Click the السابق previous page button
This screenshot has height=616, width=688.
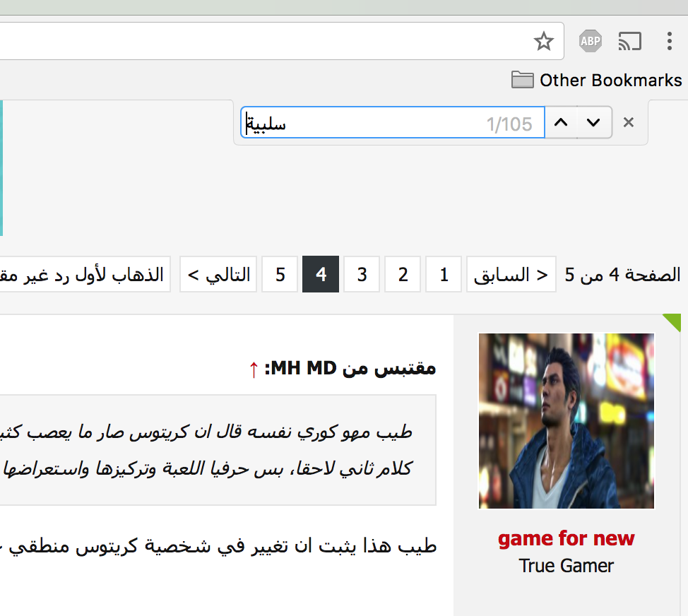coord(511,274)
